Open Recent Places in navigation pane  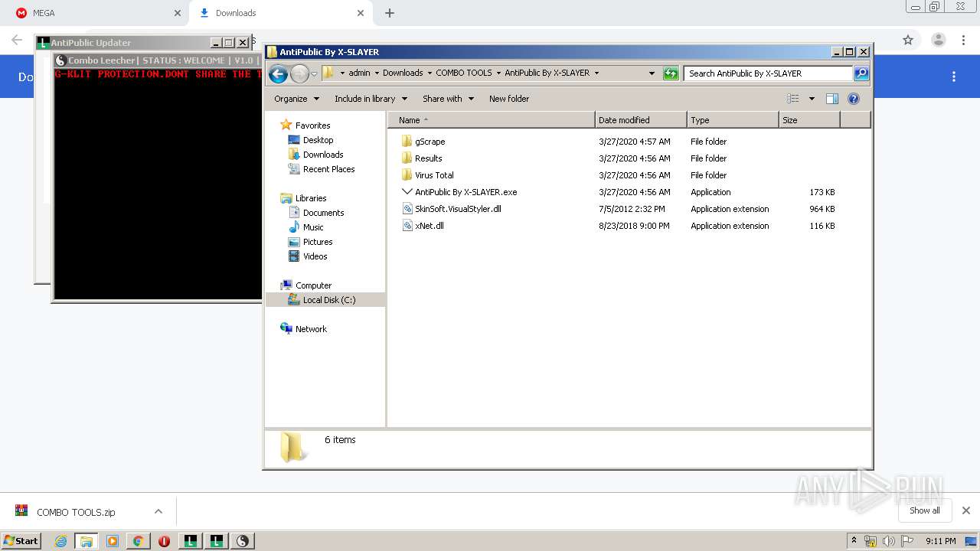coord(322,169)
